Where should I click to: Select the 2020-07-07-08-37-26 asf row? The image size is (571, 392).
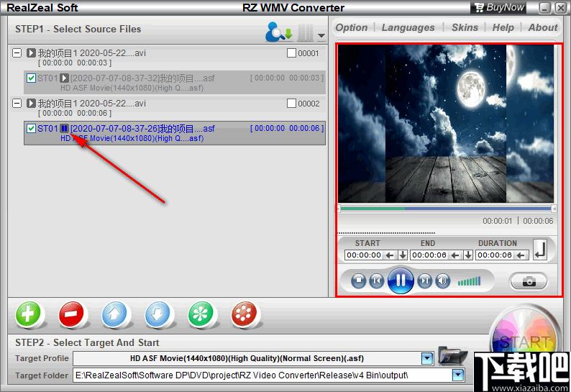point(175,133)
